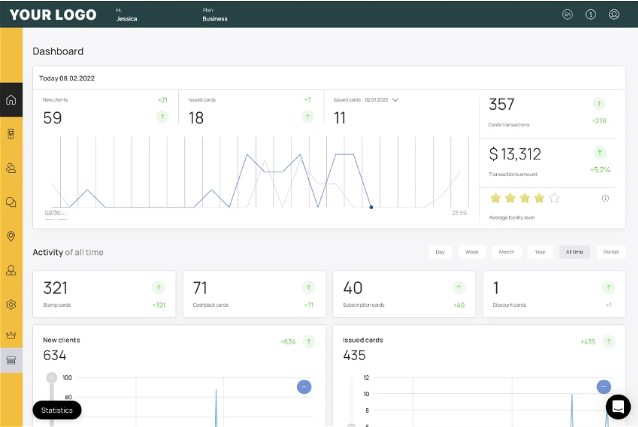
Task: Open the live chat widget bubble
Action: (618, 407)
